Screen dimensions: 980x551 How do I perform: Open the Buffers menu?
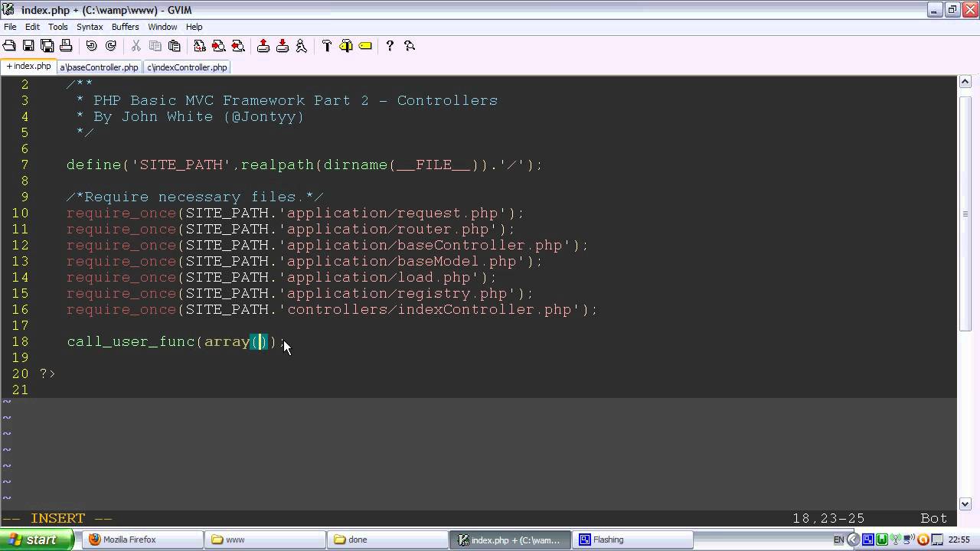(126, 27)
